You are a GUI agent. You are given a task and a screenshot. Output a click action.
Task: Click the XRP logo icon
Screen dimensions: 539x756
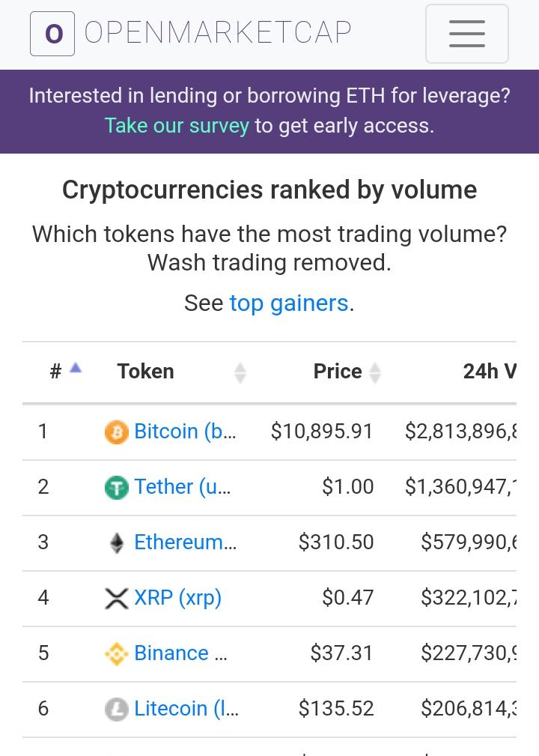pos(116,599)
